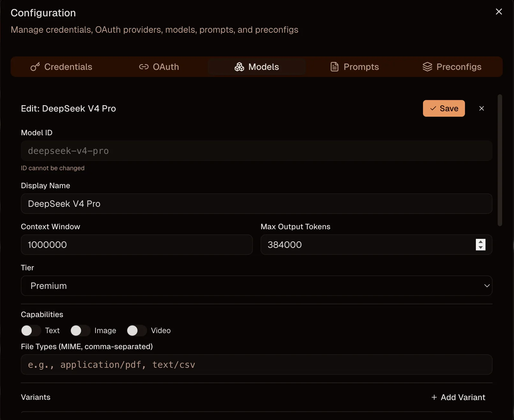The width and height of the screenshot is (514, 420).
Task: Click the disabled Model ID field
Action: pos(256,151)
